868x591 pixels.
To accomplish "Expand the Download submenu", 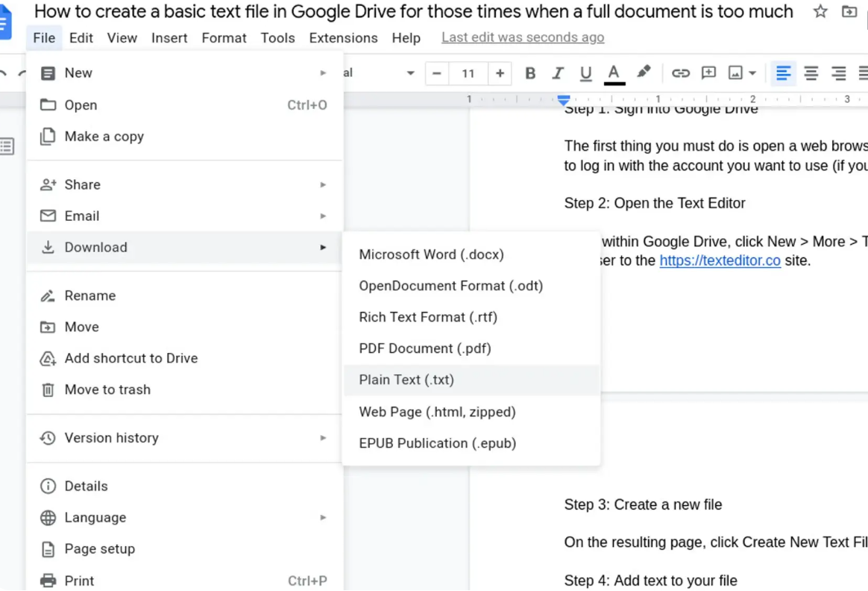I will (x=184, y=247).
